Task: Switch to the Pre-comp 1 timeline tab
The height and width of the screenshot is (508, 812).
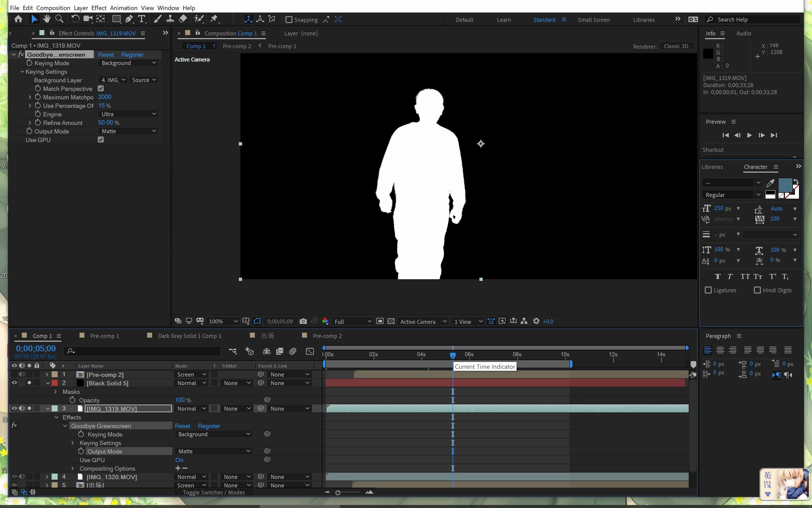Action: coord(104,336)
